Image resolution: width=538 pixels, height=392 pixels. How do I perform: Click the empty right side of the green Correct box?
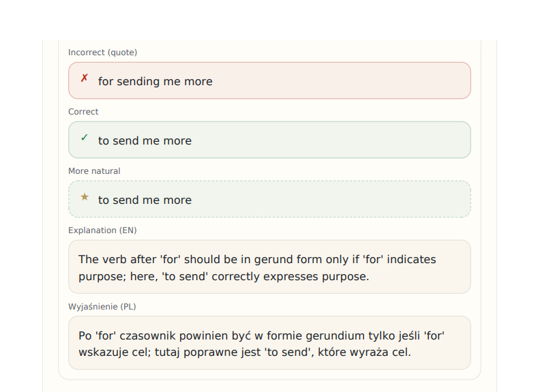click(382, 140)
